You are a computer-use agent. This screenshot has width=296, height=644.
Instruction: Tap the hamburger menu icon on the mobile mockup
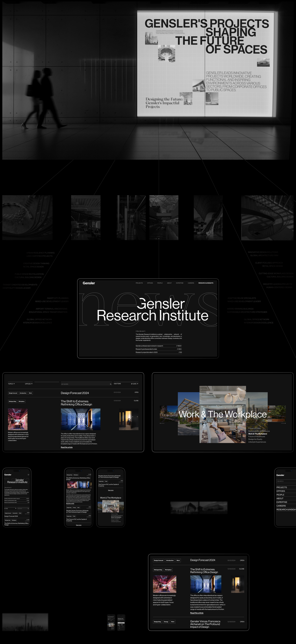pyautogui.click(x=29, y=475)
